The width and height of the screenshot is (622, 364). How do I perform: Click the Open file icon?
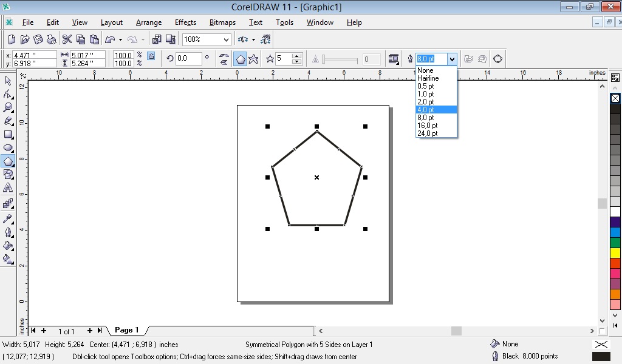[24, 39]
